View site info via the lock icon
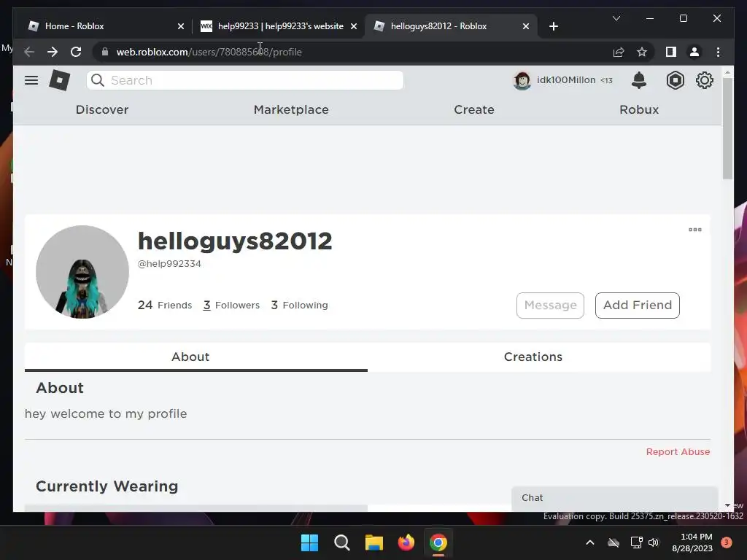Image resolution: width=747 pixels, height=560 pixels. click(105, 52)
